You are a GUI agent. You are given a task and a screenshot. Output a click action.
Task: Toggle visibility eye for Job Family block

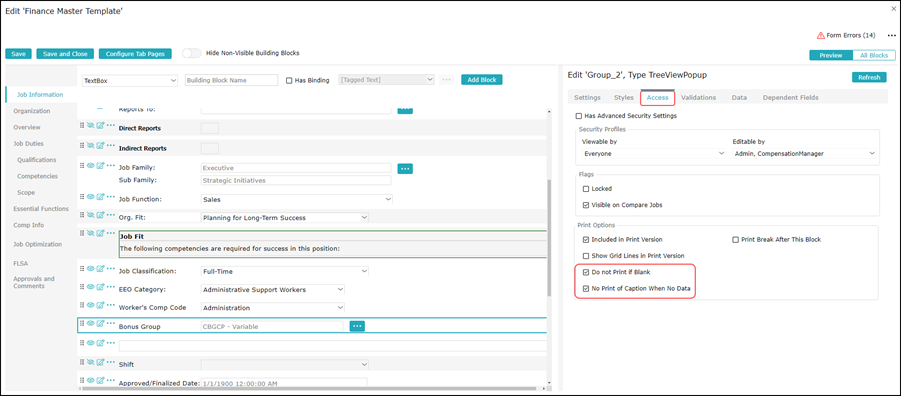coord(90,166)
